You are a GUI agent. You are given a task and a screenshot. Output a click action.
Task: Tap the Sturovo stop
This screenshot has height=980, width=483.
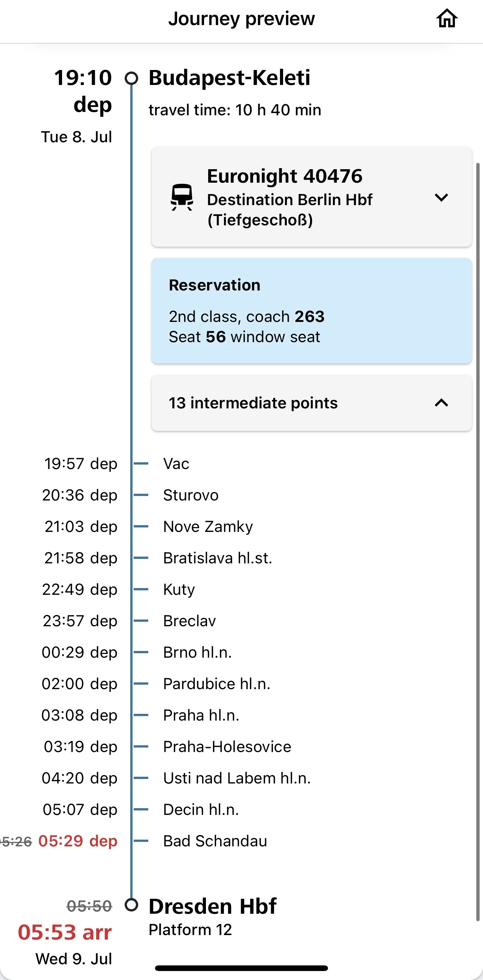(191, 495)
